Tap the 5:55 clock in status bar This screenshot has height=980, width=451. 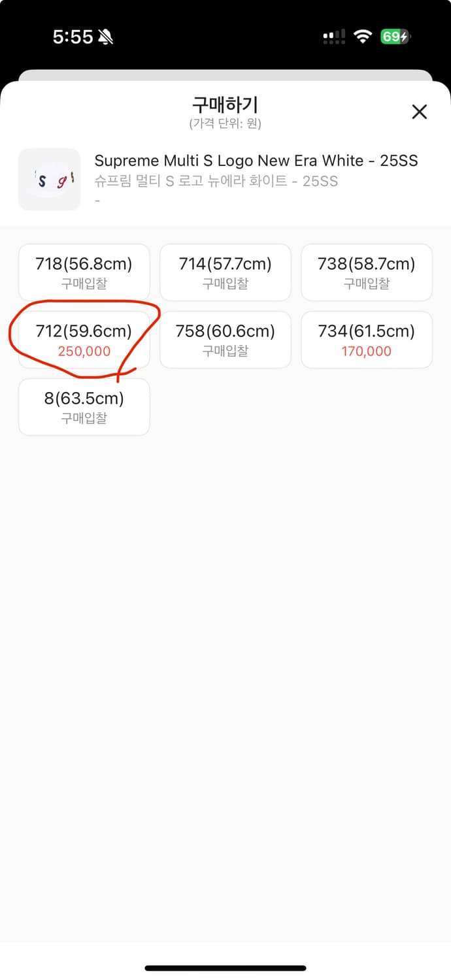click(x=73, y=37)
